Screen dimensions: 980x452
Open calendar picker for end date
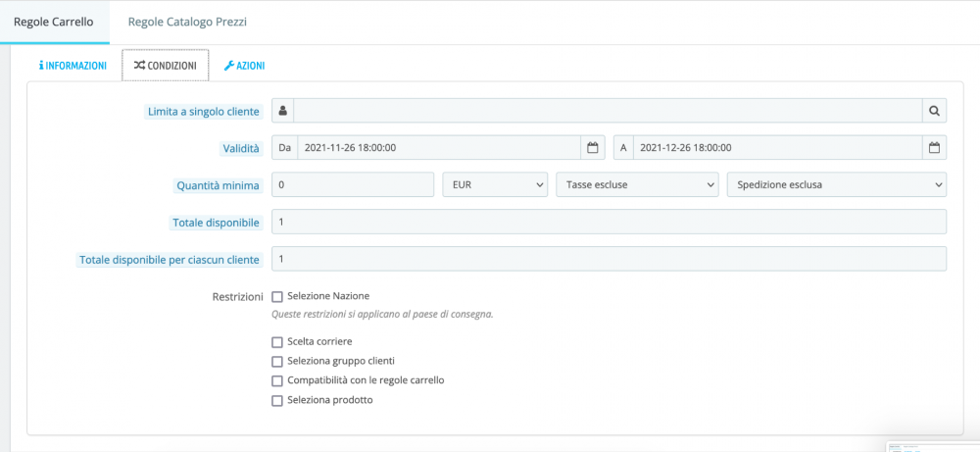click(934, 148)
